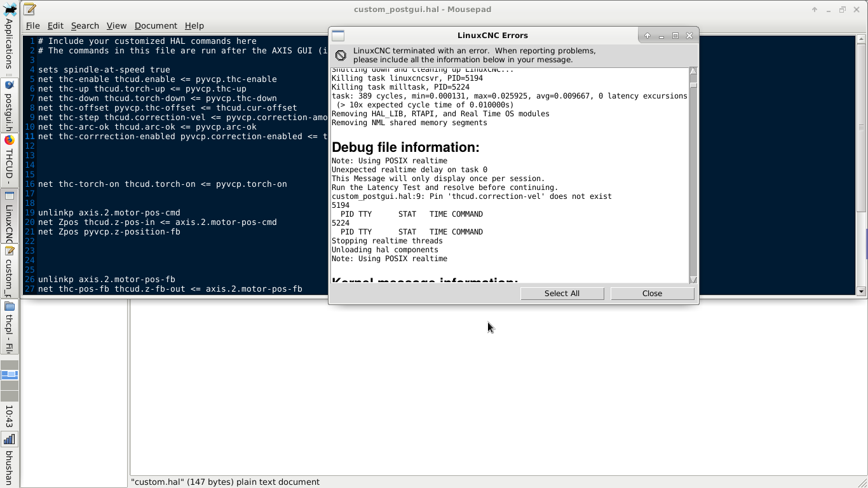Click the workspace switcher in the panel
This screenshot has height=488, width=868.
[x=10, y=380]
